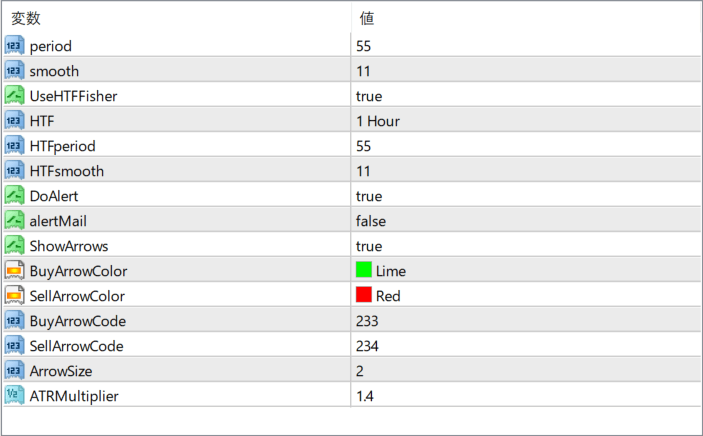Select the BuyArrowCode parameter row label

pyautogui.click(x=78, y=321)
